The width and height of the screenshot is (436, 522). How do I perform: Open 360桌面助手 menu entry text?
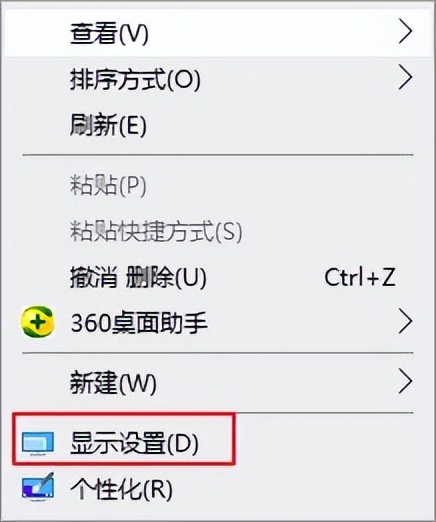(139, 322)
